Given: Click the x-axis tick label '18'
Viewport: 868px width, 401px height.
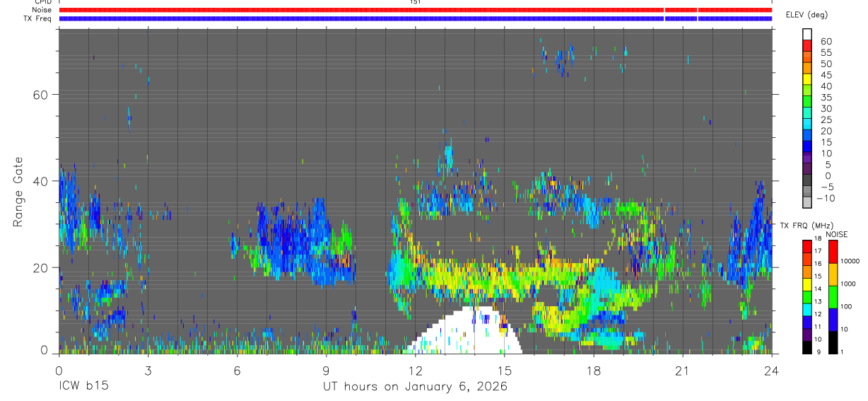Looking at the screenshot, I should click(593, 371).
